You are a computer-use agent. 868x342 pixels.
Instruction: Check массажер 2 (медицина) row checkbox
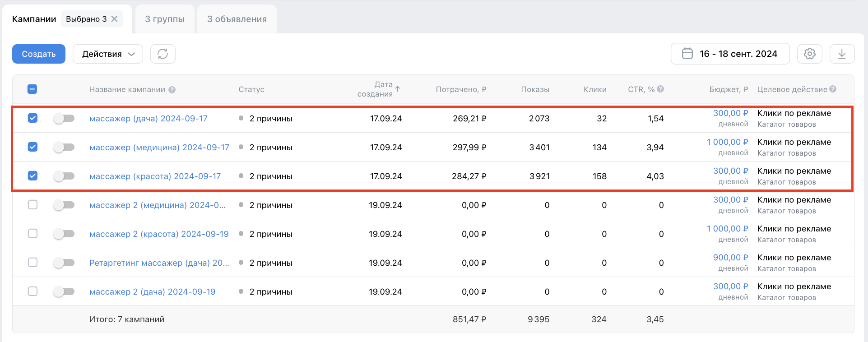(x=32, y=205)
